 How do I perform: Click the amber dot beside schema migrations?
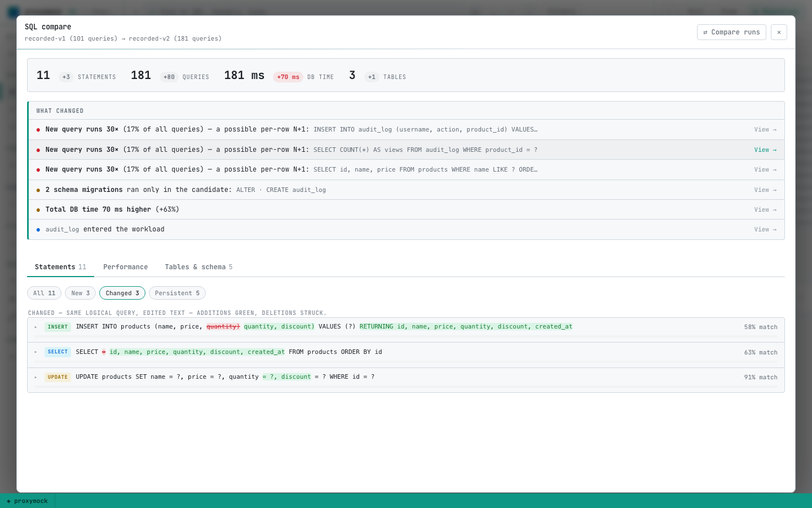tap(38, 190)
